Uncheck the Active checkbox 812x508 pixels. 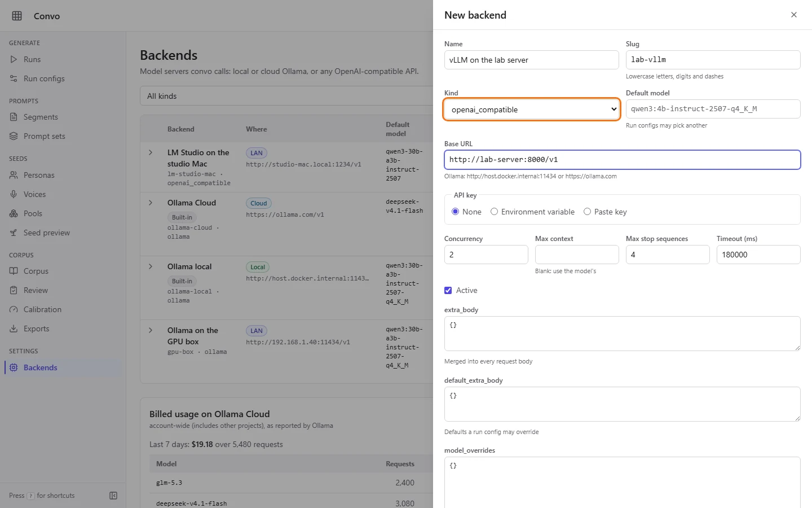(448, 291)
